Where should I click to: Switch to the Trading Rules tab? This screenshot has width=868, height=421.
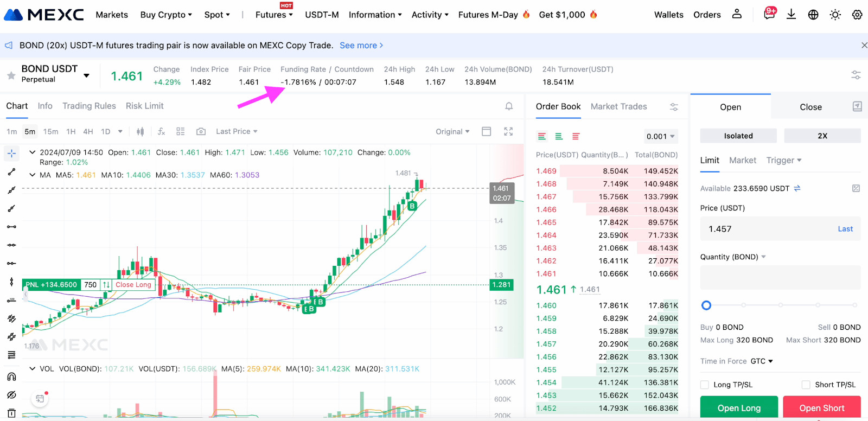point(89,106)
